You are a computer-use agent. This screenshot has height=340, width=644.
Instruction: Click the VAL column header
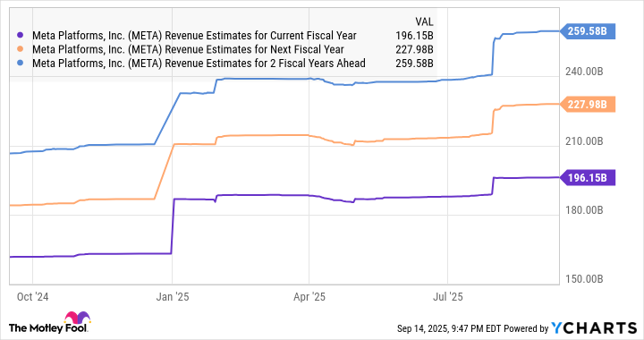pos(424,21)
